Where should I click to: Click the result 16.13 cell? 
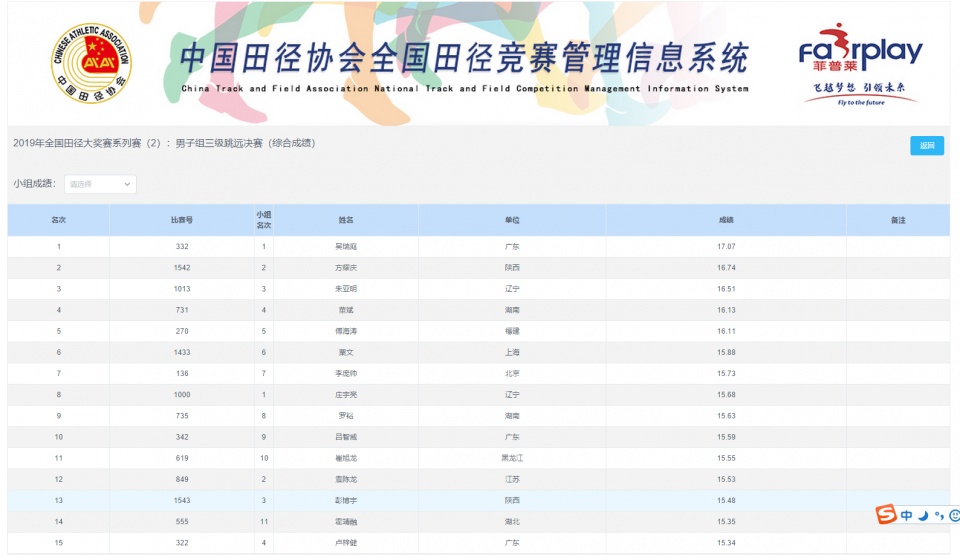(x=726, y=310)
